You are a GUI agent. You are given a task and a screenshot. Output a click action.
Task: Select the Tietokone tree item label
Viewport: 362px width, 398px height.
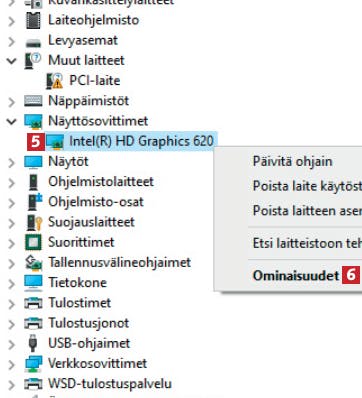pyautogui.click(x=77, y=283)
